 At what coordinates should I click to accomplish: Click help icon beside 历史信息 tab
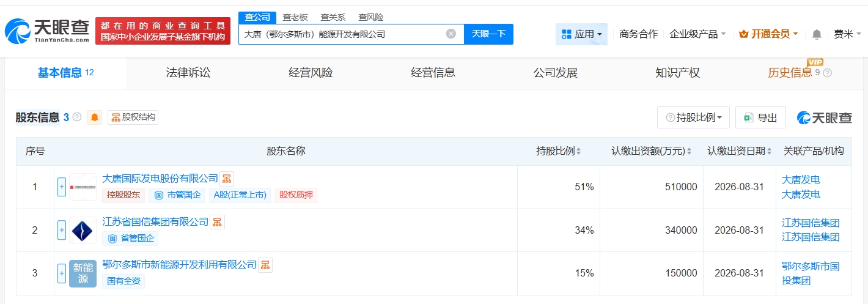(828, 73)
